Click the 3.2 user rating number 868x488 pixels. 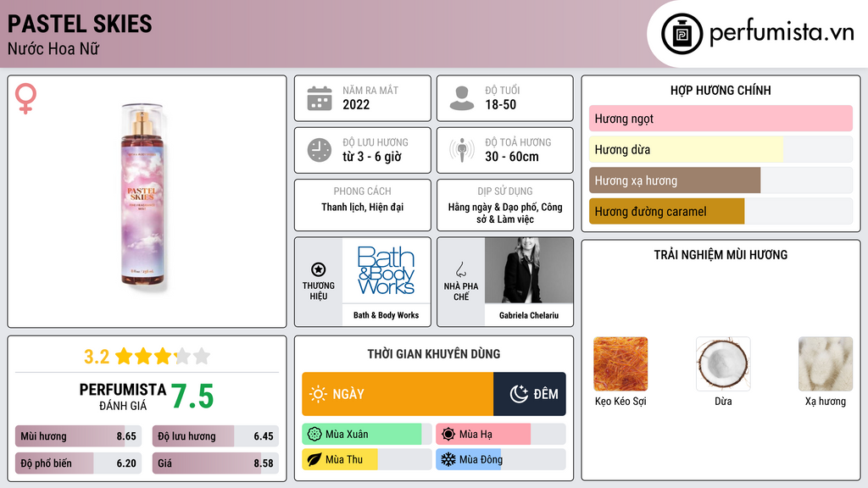tap(97, 357)
